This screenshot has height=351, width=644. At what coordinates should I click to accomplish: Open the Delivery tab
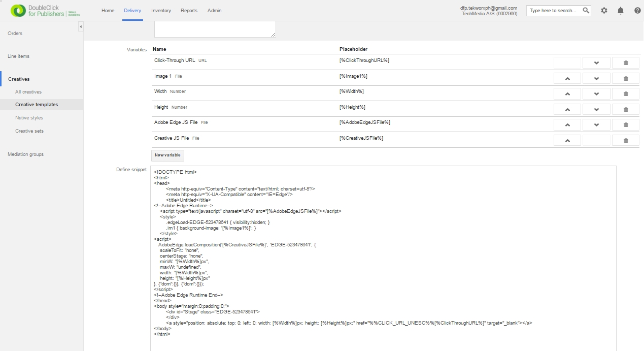tap(132, 10)
